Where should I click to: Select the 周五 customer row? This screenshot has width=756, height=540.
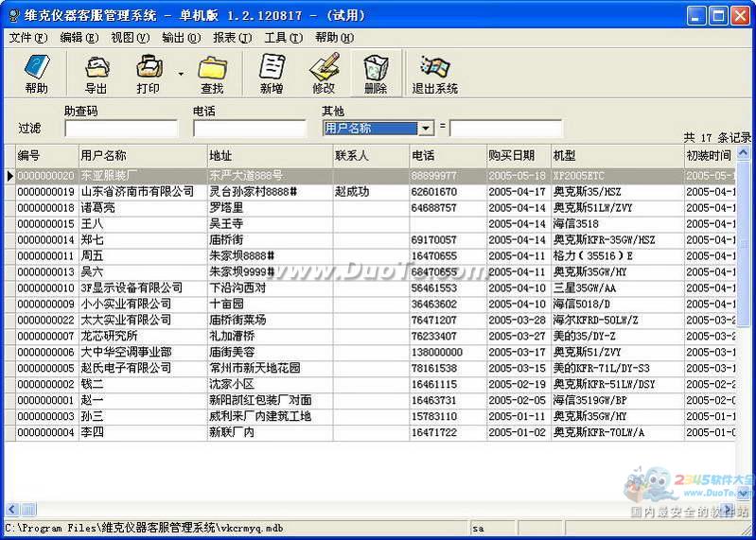(370, 255)
